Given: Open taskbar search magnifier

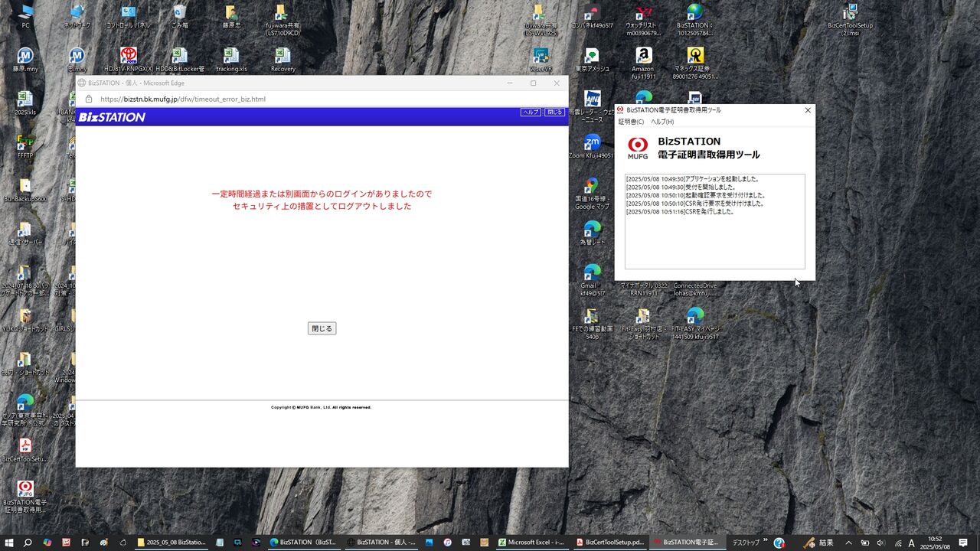Looking at the screenshot, I should 28,543.
